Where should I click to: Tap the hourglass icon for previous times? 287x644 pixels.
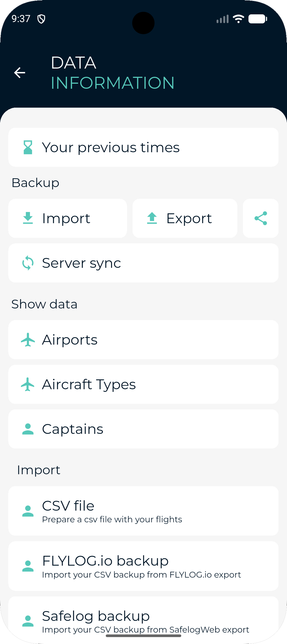pos(28,147)
